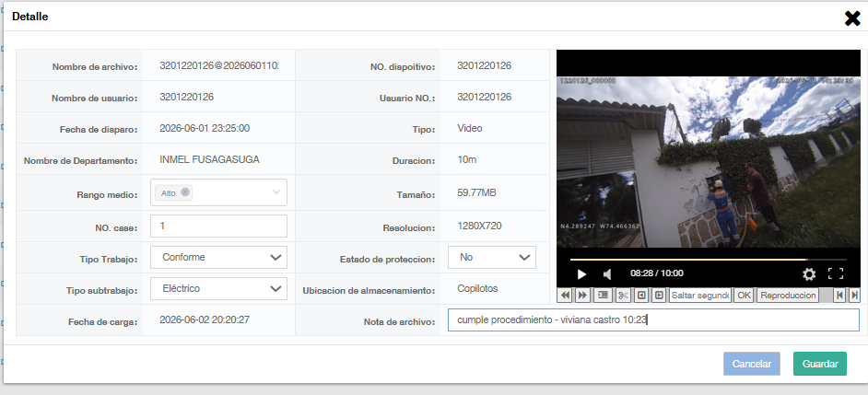Click the 2026-06-01 23:25:00 date value
868x395 pixels.
205,128
